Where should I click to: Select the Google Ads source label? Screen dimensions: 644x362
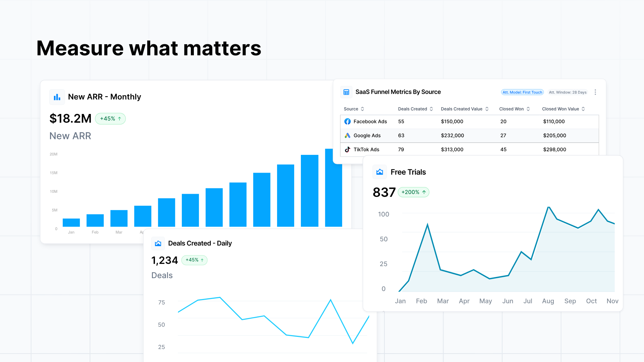[x=367, y=135]
